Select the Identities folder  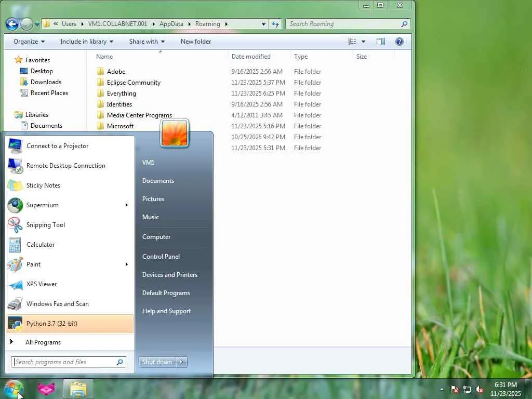(x=119, y=104)
